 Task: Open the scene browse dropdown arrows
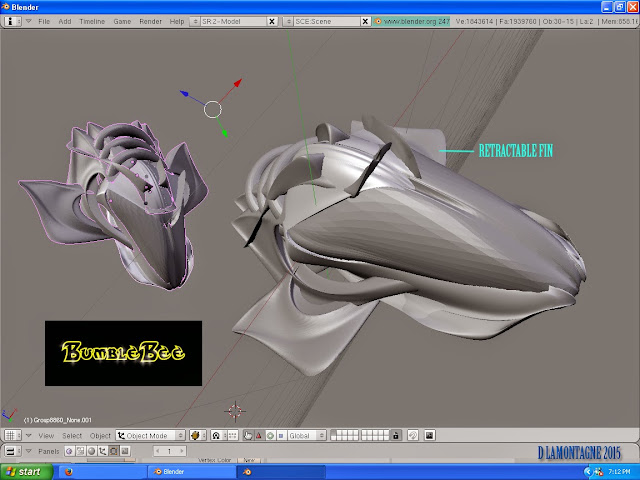point(288,21)
